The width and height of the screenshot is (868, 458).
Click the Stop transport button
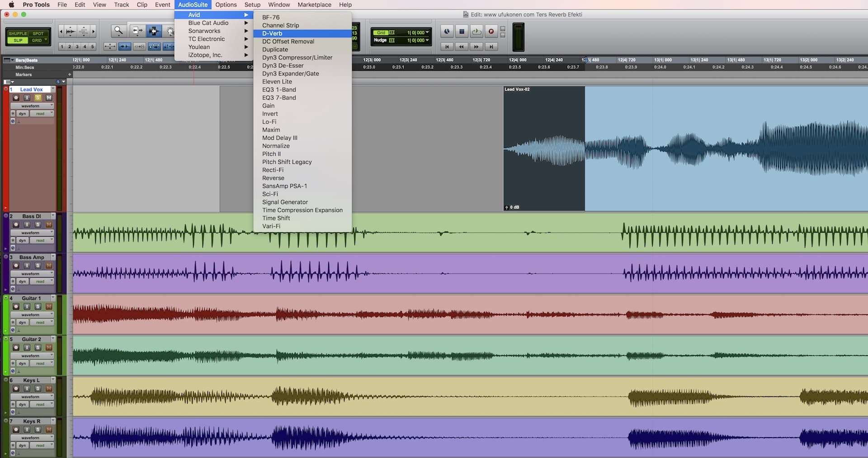click(x=462, y=31)
